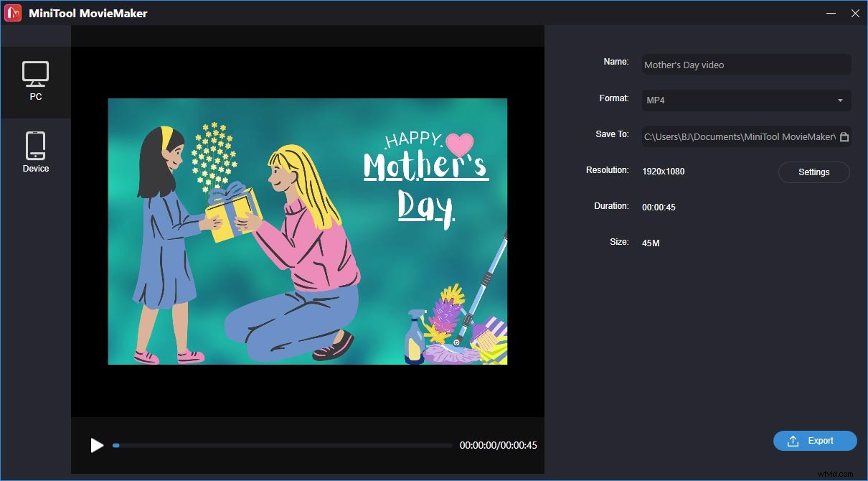Select the PC export tab

(36, 81)
